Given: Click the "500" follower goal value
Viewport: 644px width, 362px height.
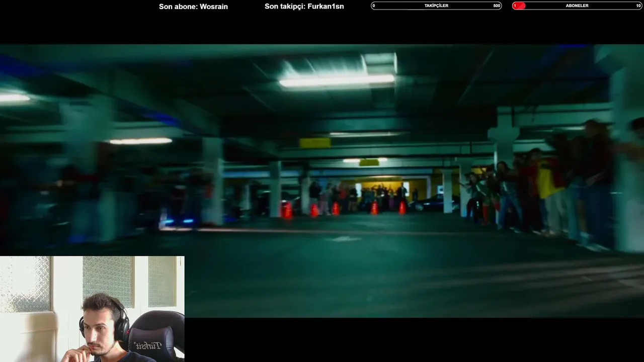Looking at the screenshot, I should 497,6.
